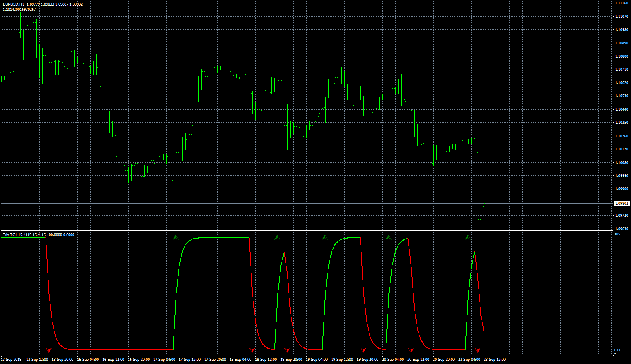This screenshot has width=631, height=364.
Task: Click the 19 Sep 20:00 time label
Action: click(367, 360)
